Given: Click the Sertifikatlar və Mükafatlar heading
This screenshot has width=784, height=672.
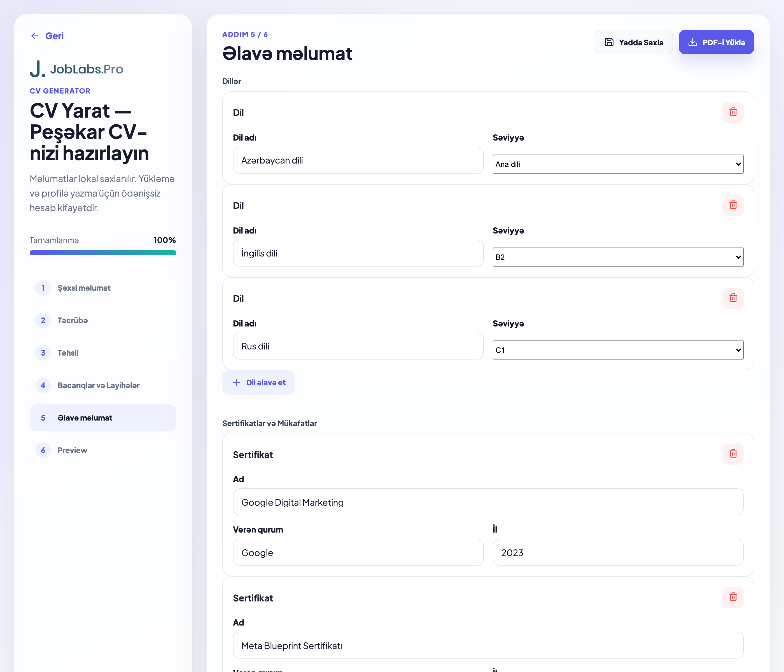Looking at the screenshot, I should click(x=269, y=423).
